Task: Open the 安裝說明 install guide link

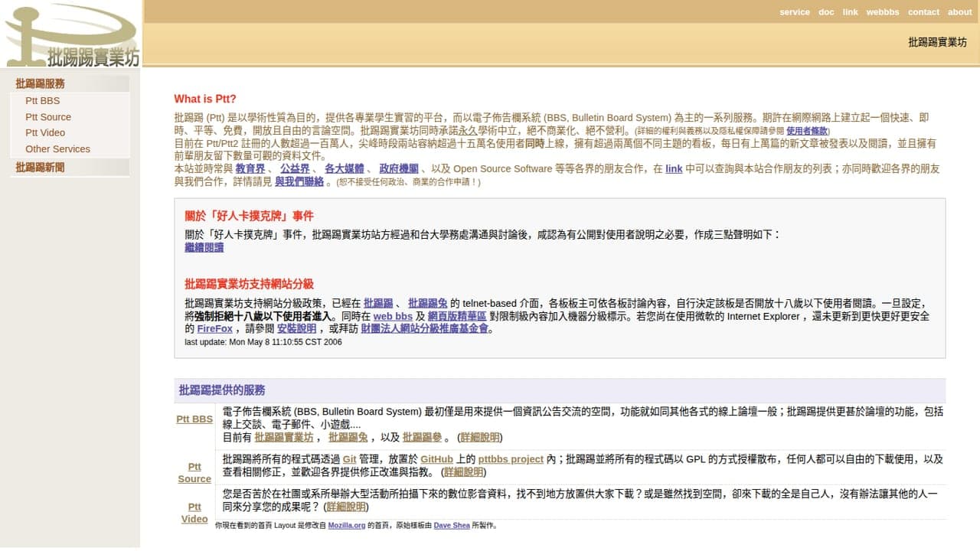Action: click(296, 329)
